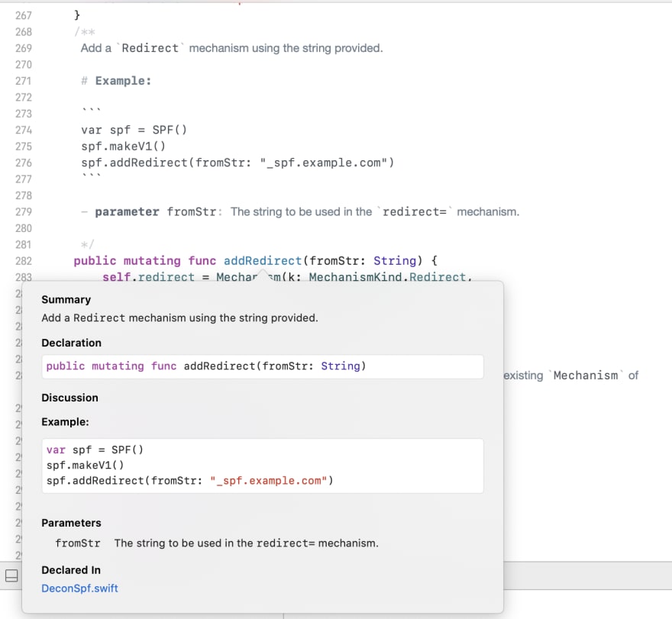
Task: Select line number 282 in gutter
Action: tap(24, 261)
